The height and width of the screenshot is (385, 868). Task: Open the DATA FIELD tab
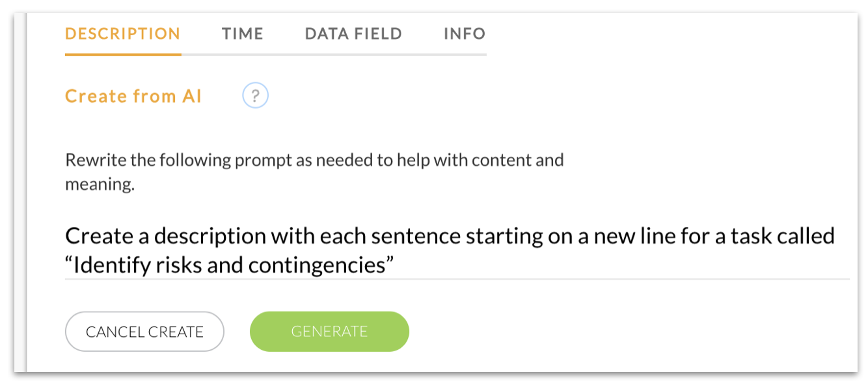tap(353, 34)
